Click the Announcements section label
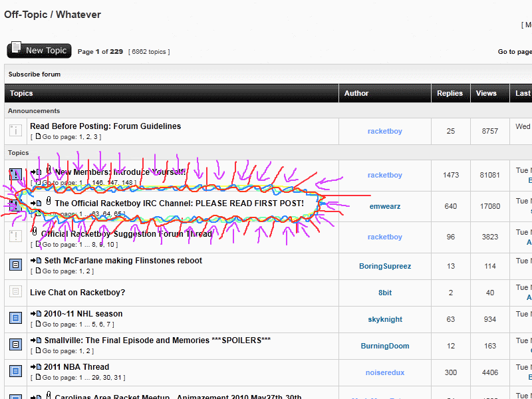The height and width of the screenshot is (399, 532). (34, 111)
